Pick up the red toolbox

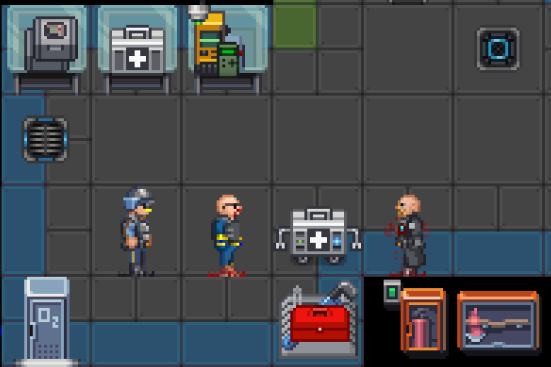click(319, 323)
